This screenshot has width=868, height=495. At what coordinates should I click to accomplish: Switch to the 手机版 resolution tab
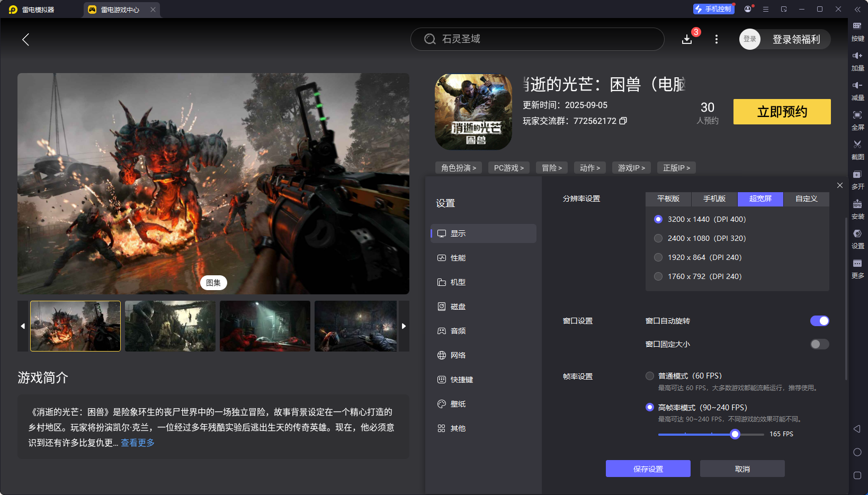[714, 199]
